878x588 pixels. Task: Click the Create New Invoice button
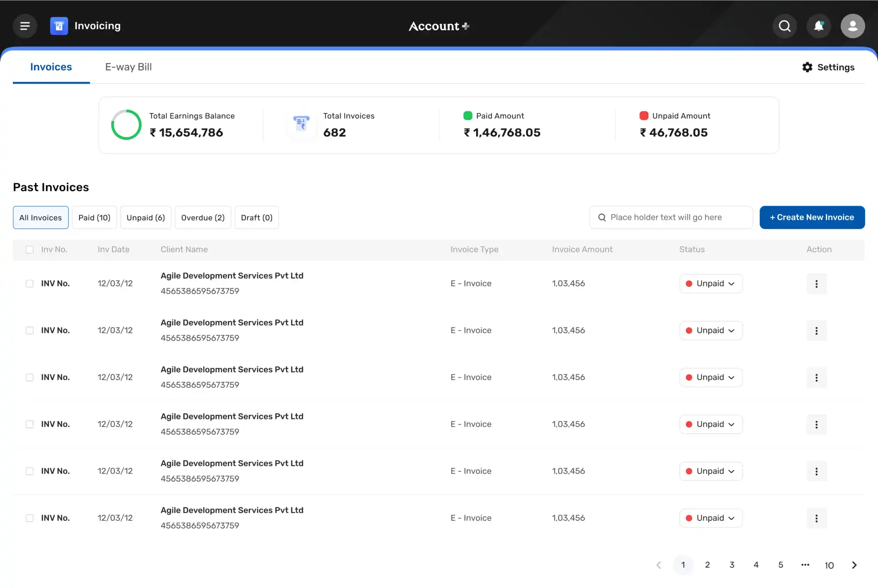812,218
